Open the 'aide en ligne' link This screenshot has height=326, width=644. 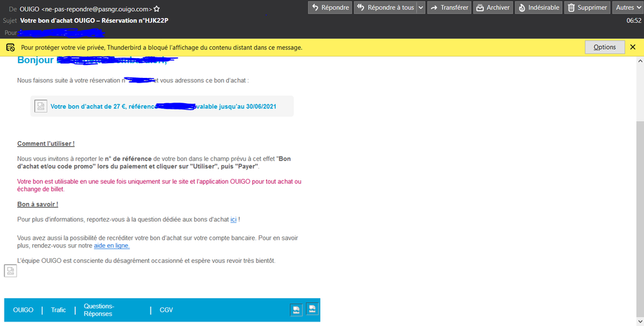pyautogui.click(x=112, y=245)
